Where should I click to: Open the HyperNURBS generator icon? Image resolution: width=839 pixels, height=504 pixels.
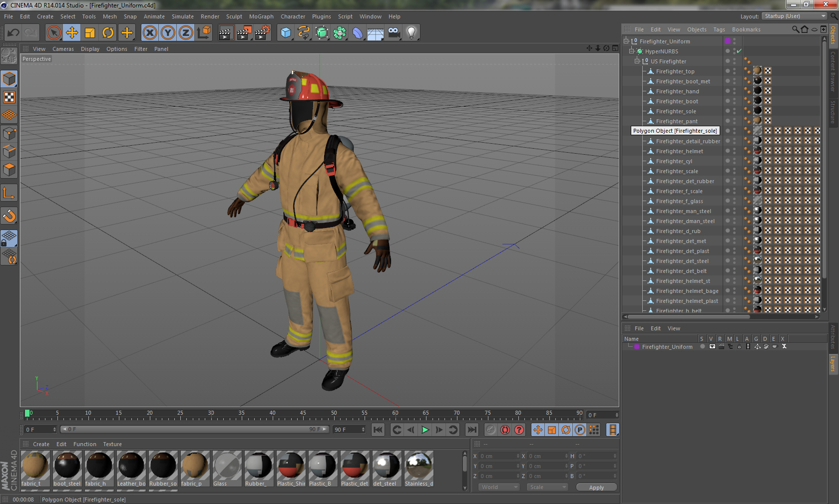(322, 33)
